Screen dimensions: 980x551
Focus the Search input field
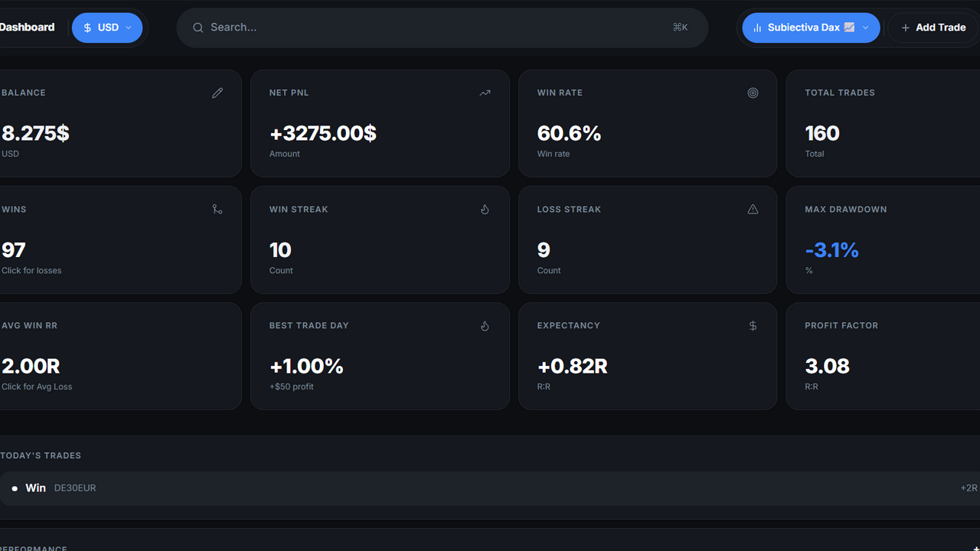click(442, 28)
